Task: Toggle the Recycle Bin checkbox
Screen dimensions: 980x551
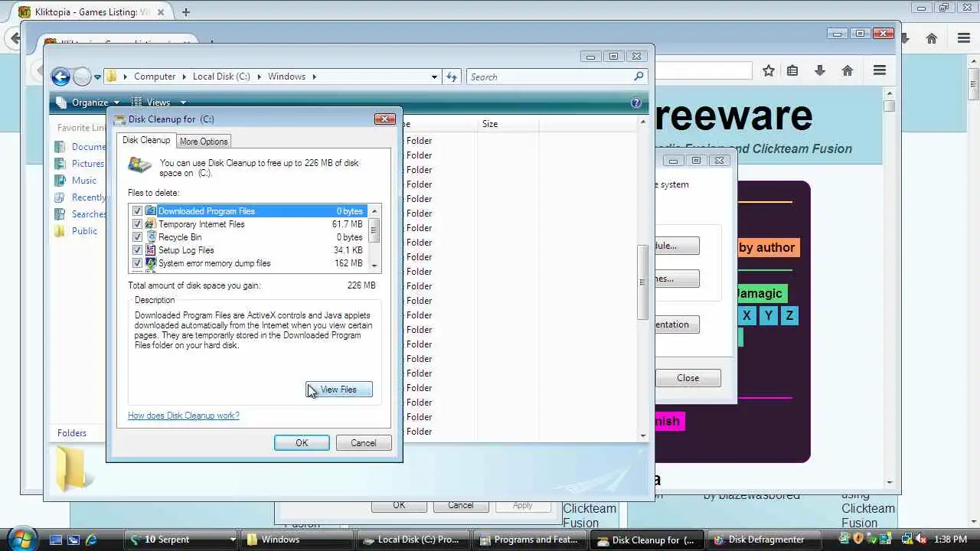Action: click(138, 237)
